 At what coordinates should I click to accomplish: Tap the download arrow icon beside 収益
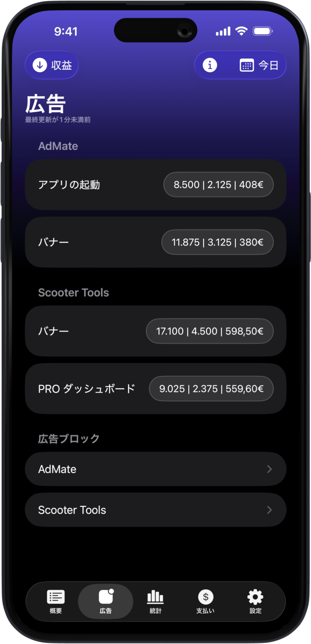click(40, 65)
